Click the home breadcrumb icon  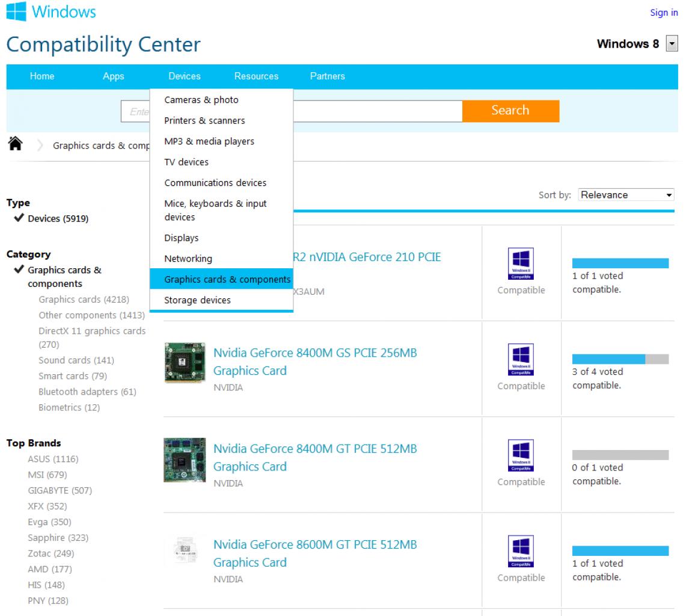coord(15,143)
